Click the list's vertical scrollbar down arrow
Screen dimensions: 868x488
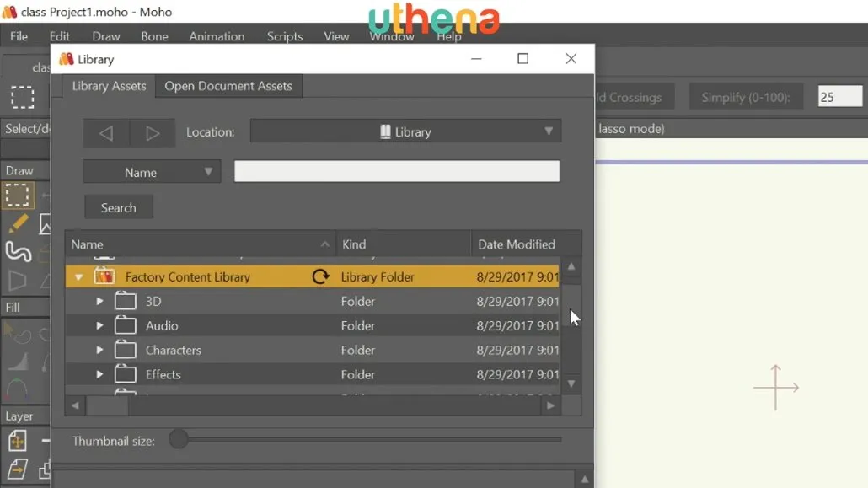[571, 383]
